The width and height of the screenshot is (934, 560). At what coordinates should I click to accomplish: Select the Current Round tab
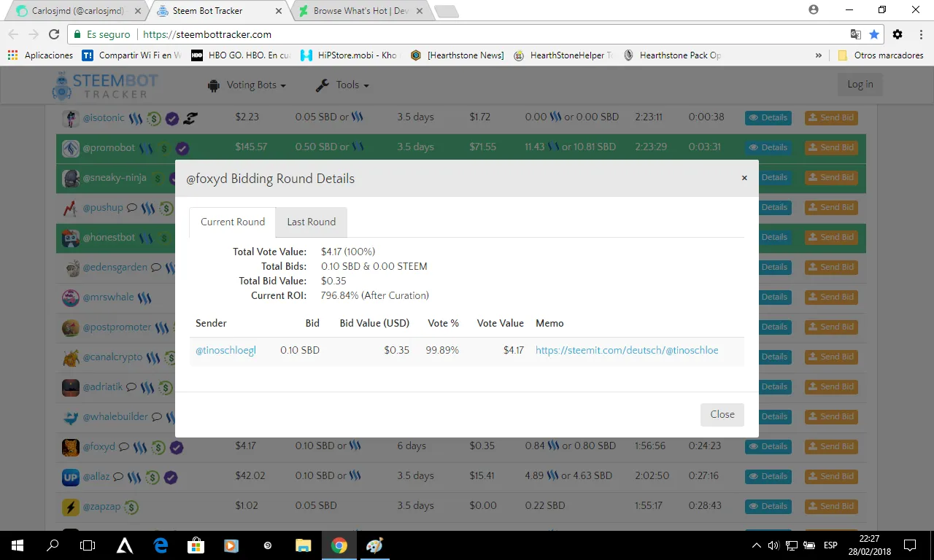click(233, 222)
